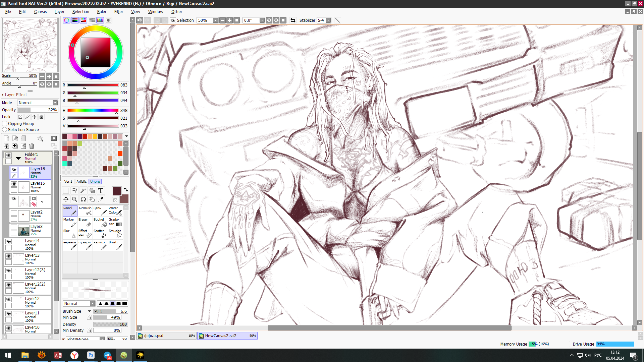Screen dimensions: 644x362
Task: Pick the Eyedropper color picker tool
Action: 101,199
